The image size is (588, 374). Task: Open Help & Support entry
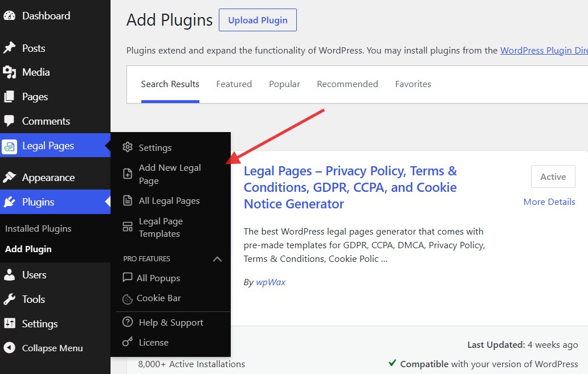click(x=171, y=322)
